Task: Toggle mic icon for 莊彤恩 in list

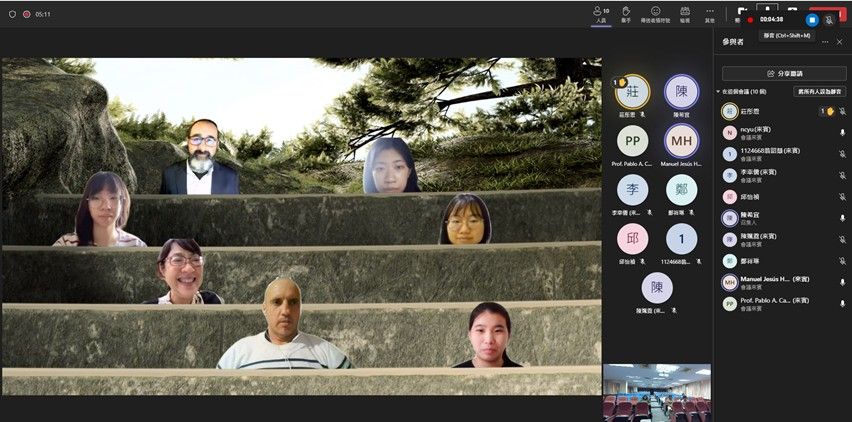Action: click(842, 111)
